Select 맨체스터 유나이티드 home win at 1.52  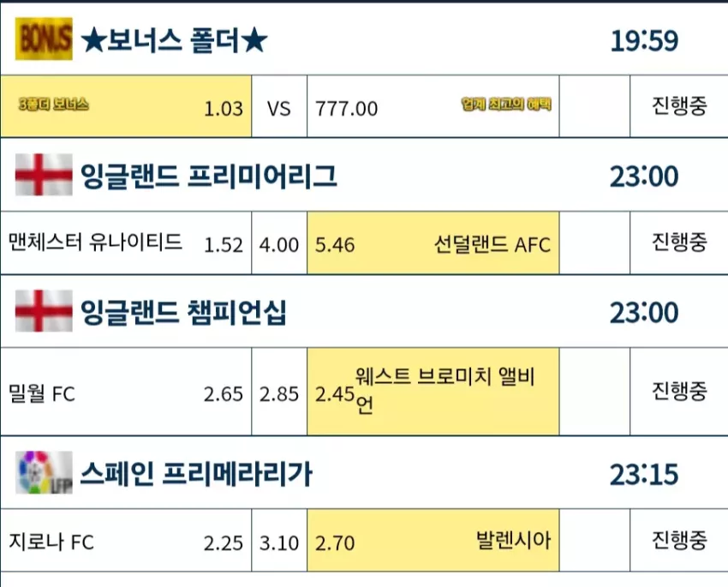(x=126, y=243)
